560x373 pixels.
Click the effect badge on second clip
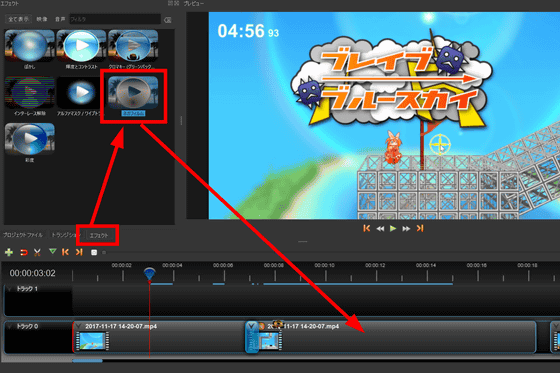262,326
